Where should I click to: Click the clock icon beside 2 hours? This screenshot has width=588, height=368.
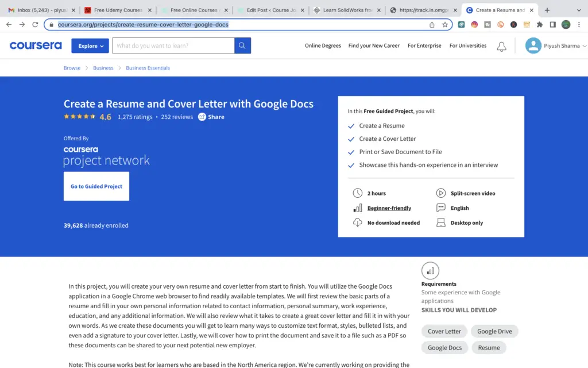pos(357,193)
